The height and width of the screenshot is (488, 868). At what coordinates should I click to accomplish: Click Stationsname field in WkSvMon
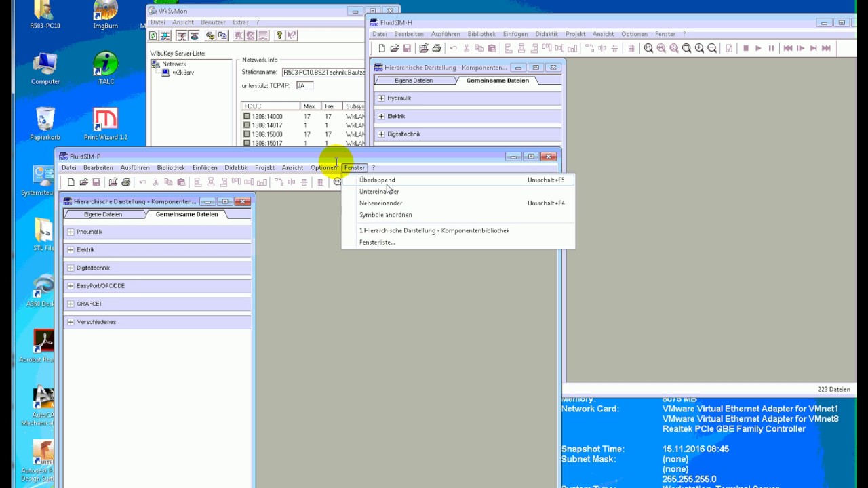[x=323, y=72]
